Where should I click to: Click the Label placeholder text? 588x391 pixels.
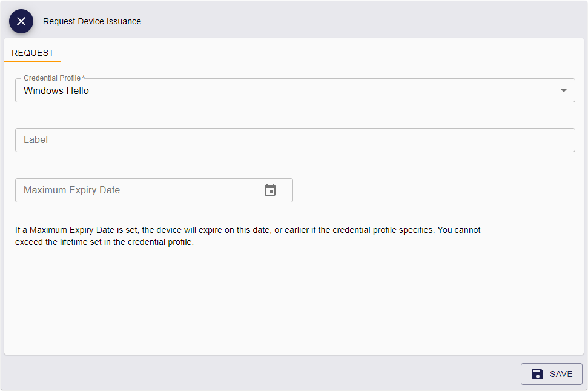(x=36, y=139)
